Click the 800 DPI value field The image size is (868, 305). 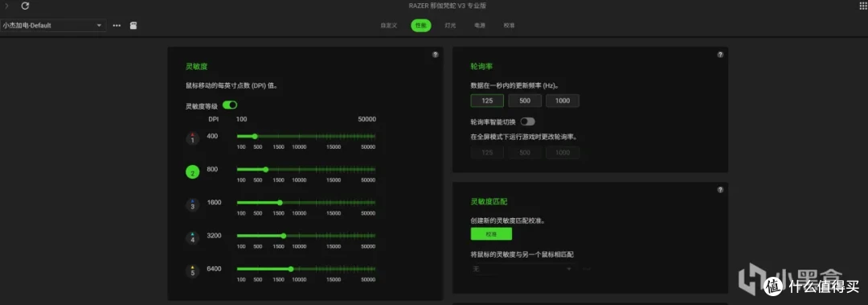click(212, 169)
